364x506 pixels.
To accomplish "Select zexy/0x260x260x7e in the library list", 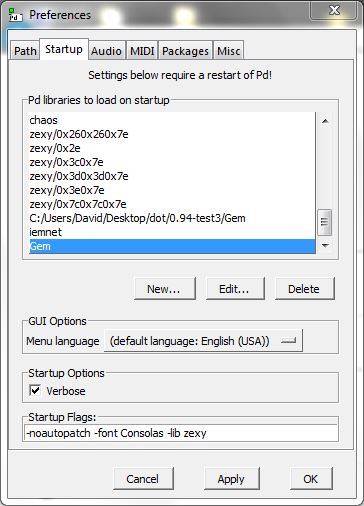I will 172,134.
